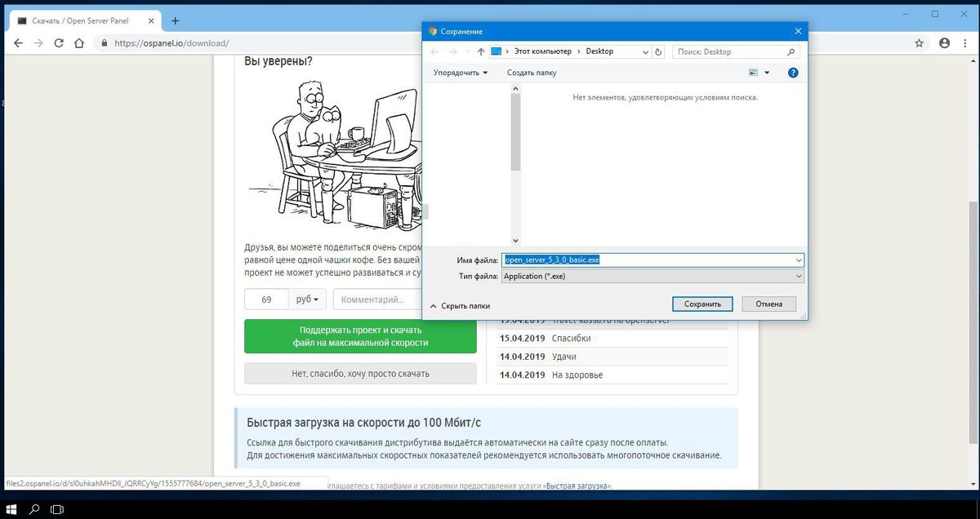980x519 pixels.
Task: Open Тип файла combo box
Action: [x=653, y=276]
